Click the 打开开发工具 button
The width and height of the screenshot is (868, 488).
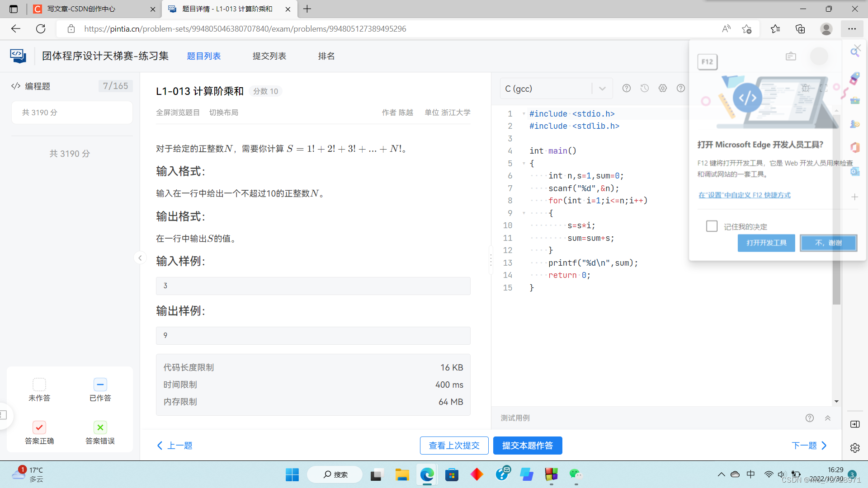[x=766, y=243]
